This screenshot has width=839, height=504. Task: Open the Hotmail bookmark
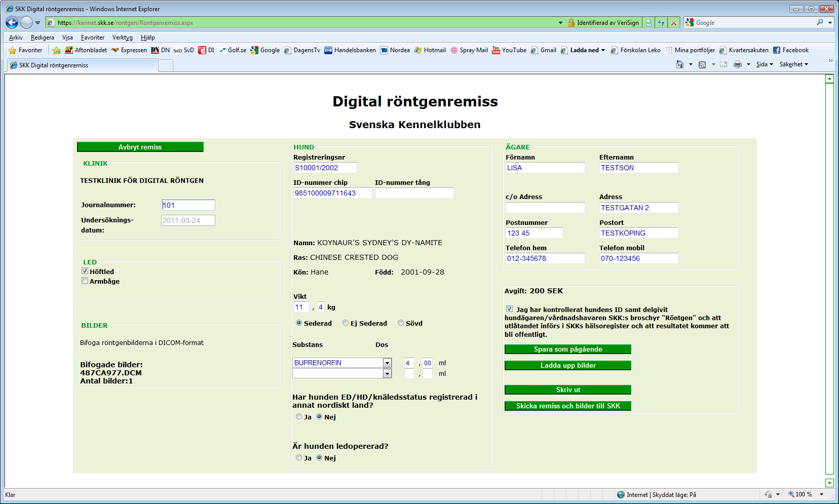[x=430, y=50]
